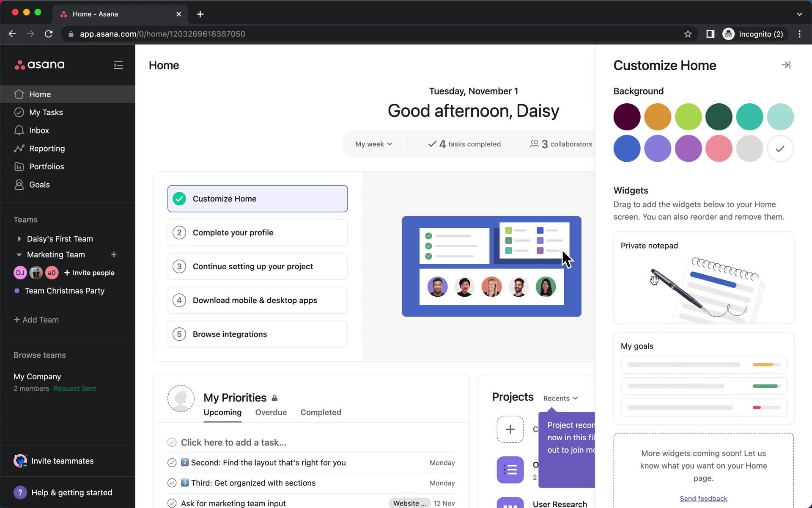Viewport: 812px width, 508px height.
Task: Click the DJ member avatar
Action: (x=20, y=273)
